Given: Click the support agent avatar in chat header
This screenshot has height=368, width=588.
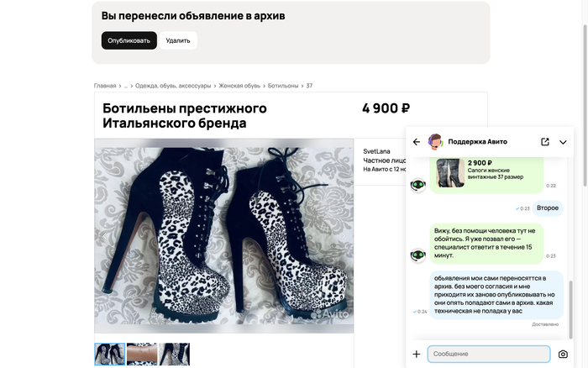Looking at the screenshot, I should pyautogui.click(x=435, y=142).
